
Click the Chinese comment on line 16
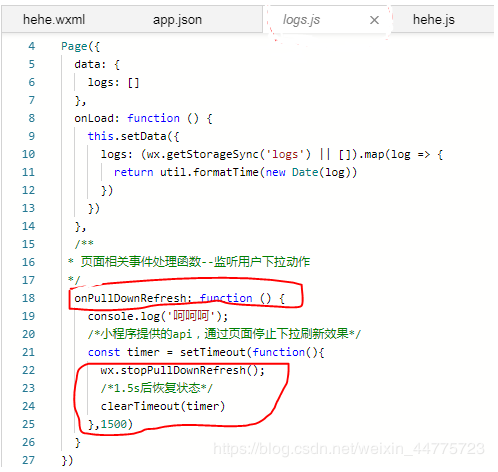point(189,262)
